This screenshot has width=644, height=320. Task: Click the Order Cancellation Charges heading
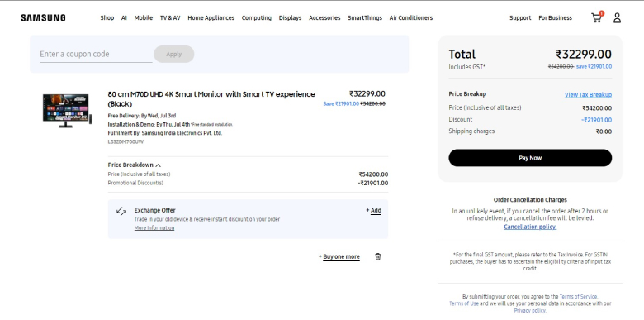tap(530, 200)
